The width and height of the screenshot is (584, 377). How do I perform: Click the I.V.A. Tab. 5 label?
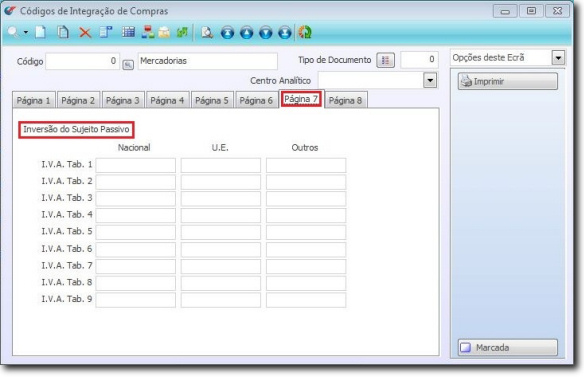[67, 231]
